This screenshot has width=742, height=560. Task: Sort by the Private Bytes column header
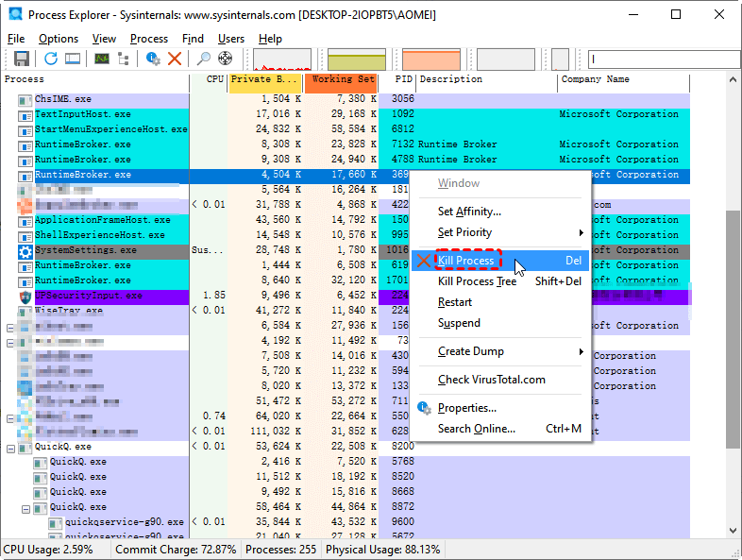(x=265, y=83)
